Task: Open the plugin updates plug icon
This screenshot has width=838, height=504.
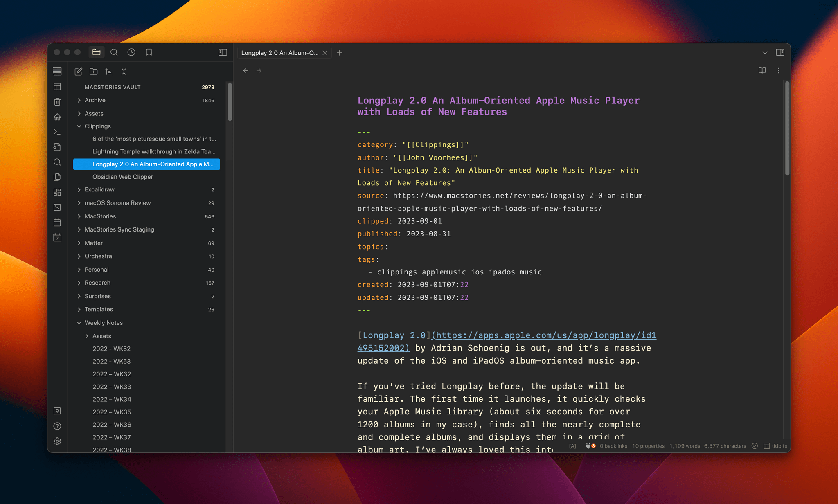Action: click(x=590, y=446)
